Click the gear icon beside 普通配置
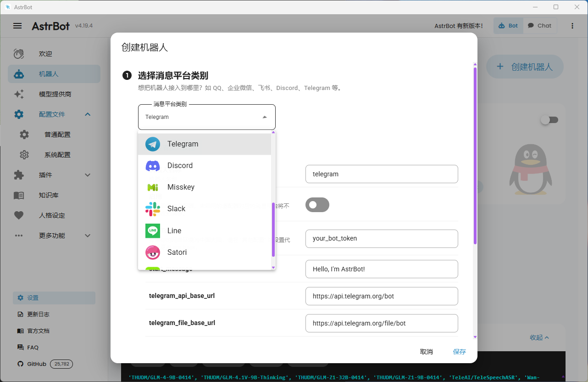 [24, 135]
